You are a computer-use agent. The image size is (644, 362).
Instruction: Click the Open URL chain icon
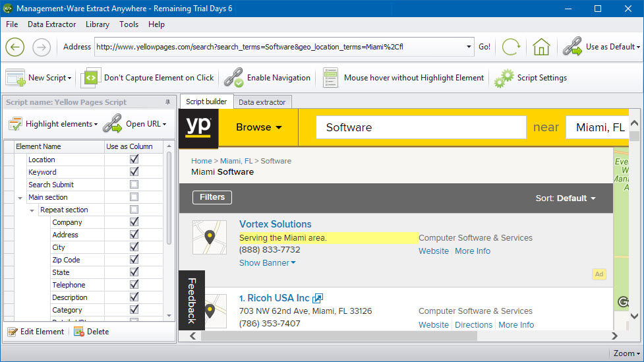(x=112, y=124)
